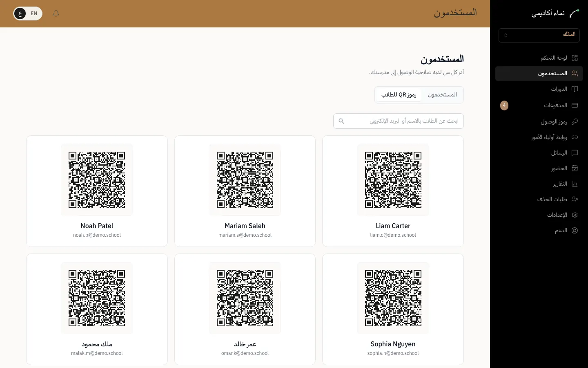Click the email noah.p@demo.school
This screenshot has width=588, height=368.
coord(97,235)
